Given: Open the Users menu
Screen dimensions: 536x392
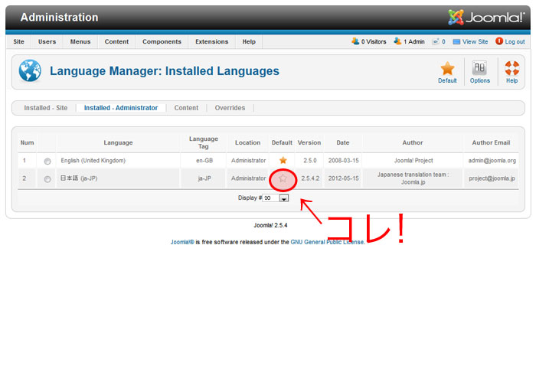Looking at the screenshot, I should click(x=47, y=41).
